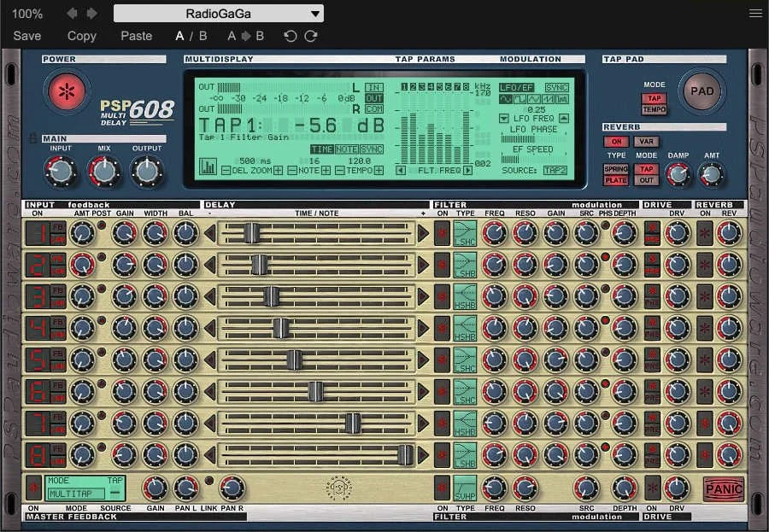This screenshot has width=769, height=532.
Task: Click the lock icon beside MAIN
Action: pyautogui.click(x=32, y=137)
